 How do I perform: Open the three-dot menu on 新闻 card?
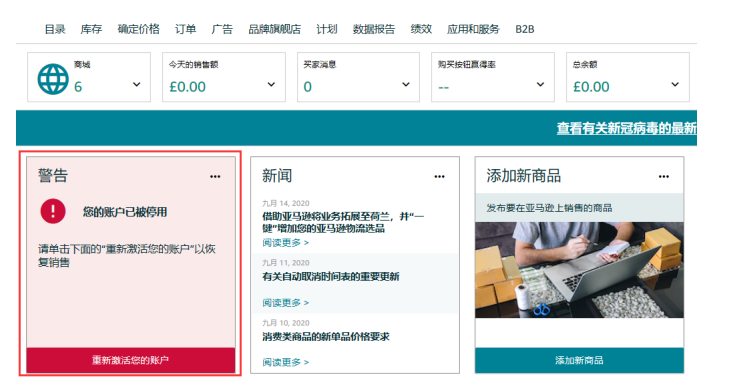coord(439,177)
